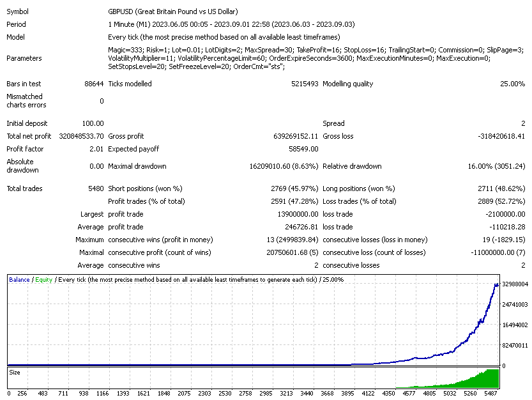Click the Modelling quality label
This screenshot has height=400, width=532.
click(x=348, y=84)
